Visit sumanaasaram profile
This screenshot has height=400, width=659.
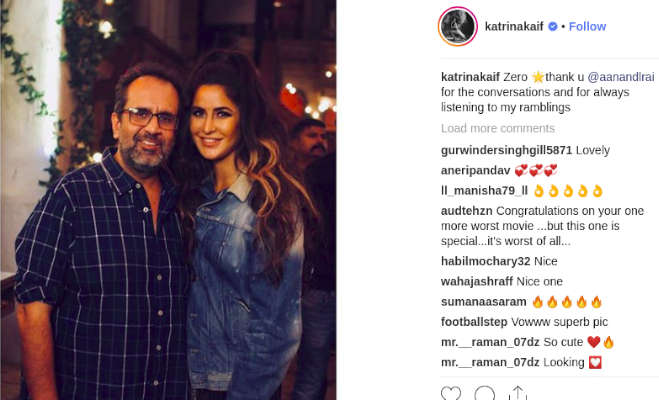click(483, 301)
